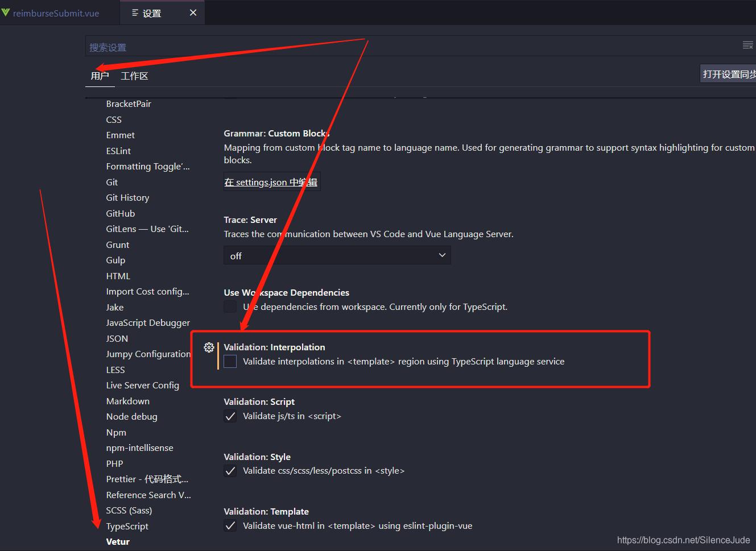The width and height of the screenshot is (756, 551).
Task: Click the clear search filter icon
Action: click(747, 45)
